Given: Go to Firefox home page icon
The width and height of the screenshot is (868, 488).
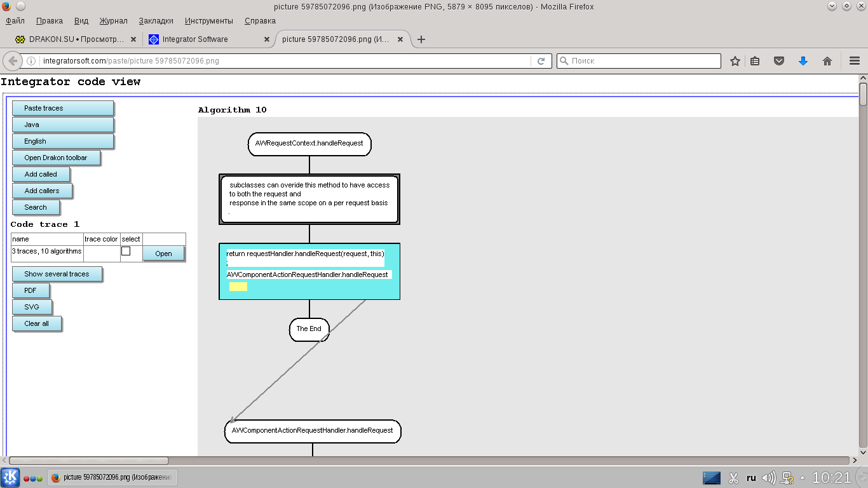Looking at the screenshot, I should coord(827,61).
